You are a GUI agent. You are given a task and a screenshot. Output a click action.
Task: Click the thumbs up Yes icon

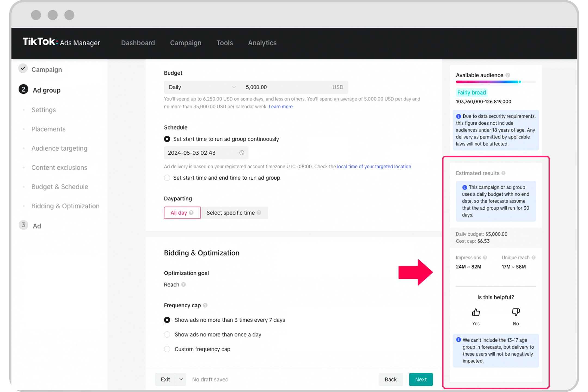(x=476, y=312)
